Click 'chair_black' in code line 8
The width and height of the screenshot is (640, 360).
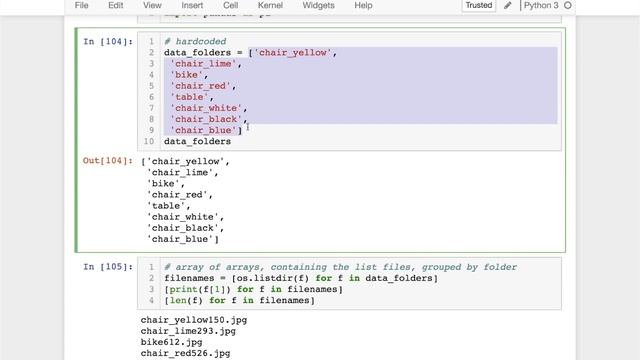click(206, 119)
